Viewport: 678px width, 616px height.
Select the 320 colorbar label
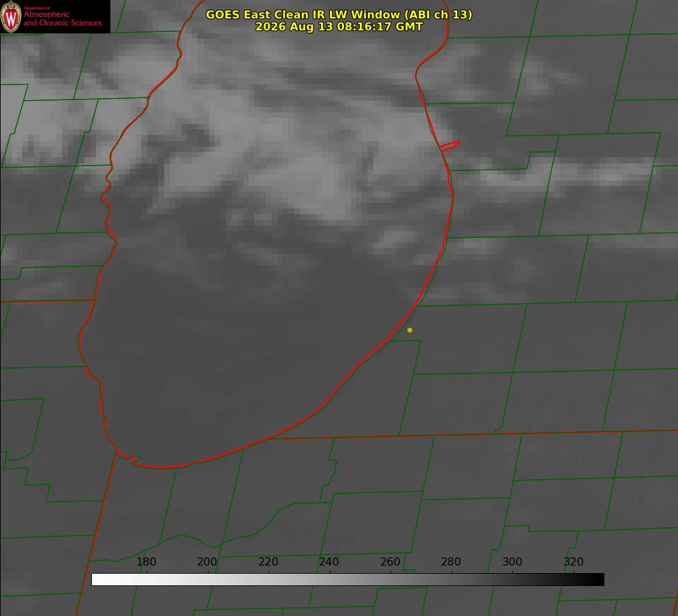[574, 561]
